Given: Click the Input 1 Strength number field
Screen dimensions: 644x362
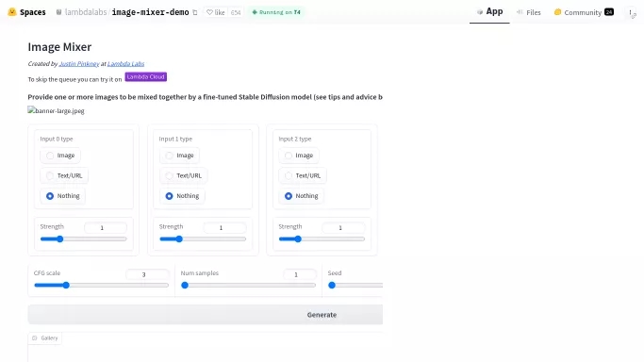Looking at the screenshot, I should [x=224, y=228].
